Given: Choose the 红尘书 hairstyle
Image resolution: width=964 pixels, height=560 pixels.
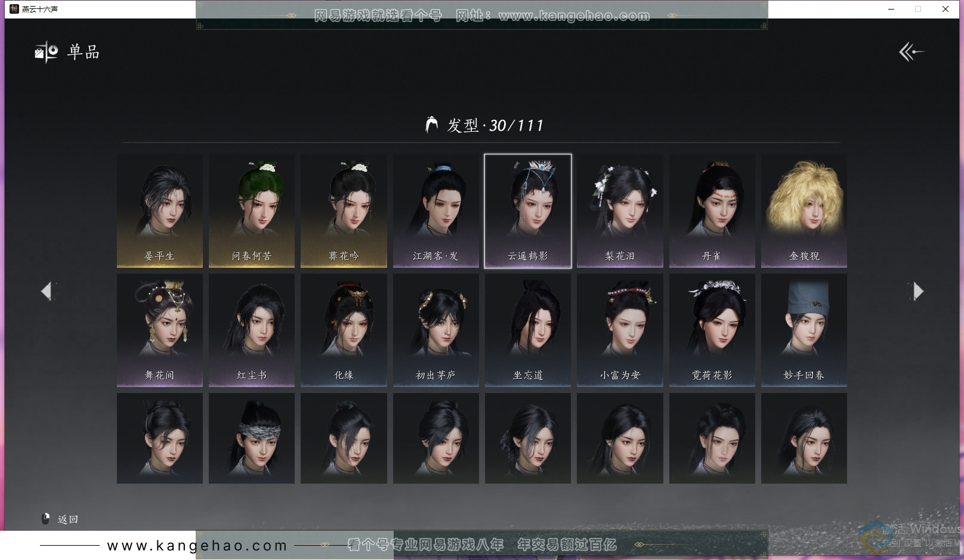Looking at the screenshot, I should (x=252, y=330).
